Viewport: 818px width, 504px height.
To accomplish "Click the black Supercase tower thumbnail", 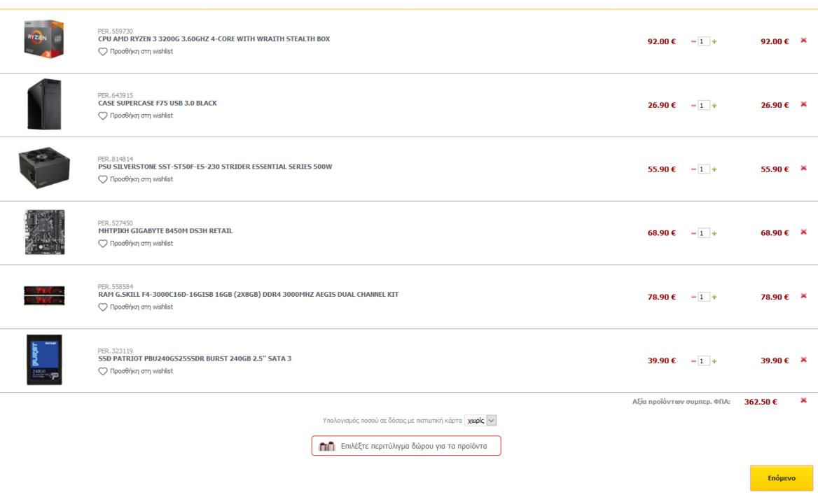I will click(x=44, y=104).
